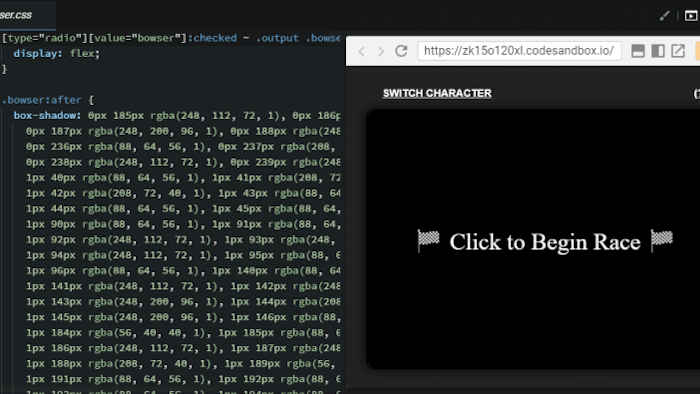Click the 'Click to Begin Race' text

[545, 242]
